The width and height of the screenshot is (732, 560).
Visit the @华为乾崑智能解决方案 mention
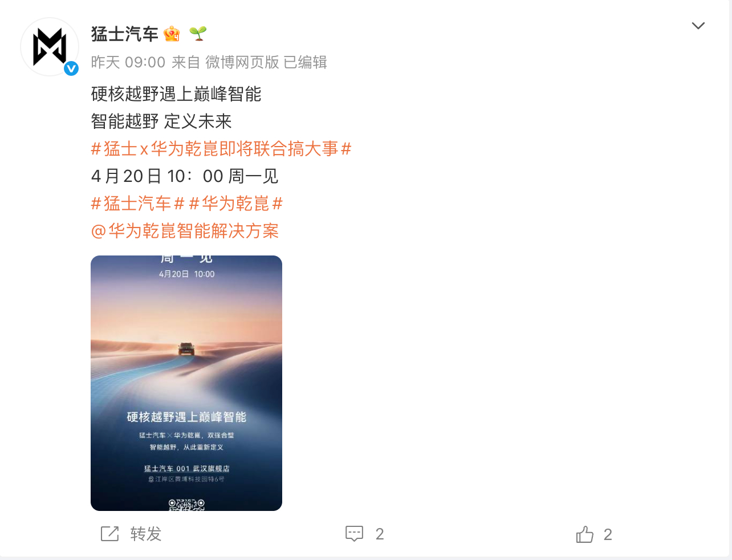coord(185,231)
